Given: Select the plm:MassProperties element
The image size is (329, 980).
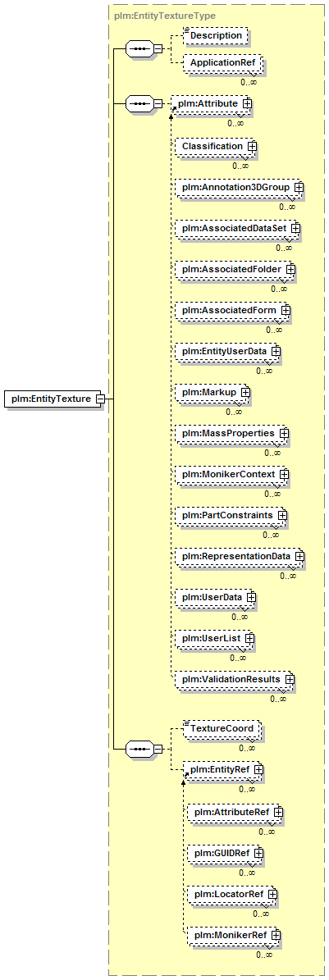Looking at the screenshot, I should [231, 432].
